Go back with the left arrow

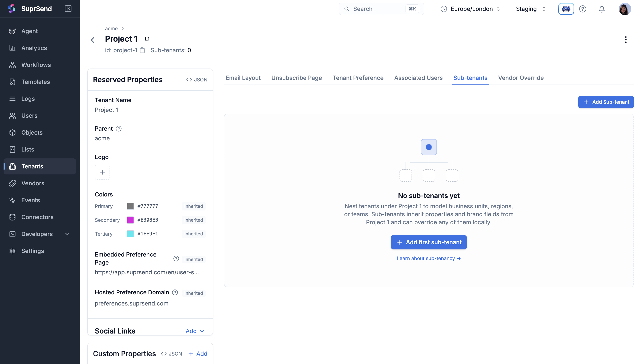coord(93,40)
